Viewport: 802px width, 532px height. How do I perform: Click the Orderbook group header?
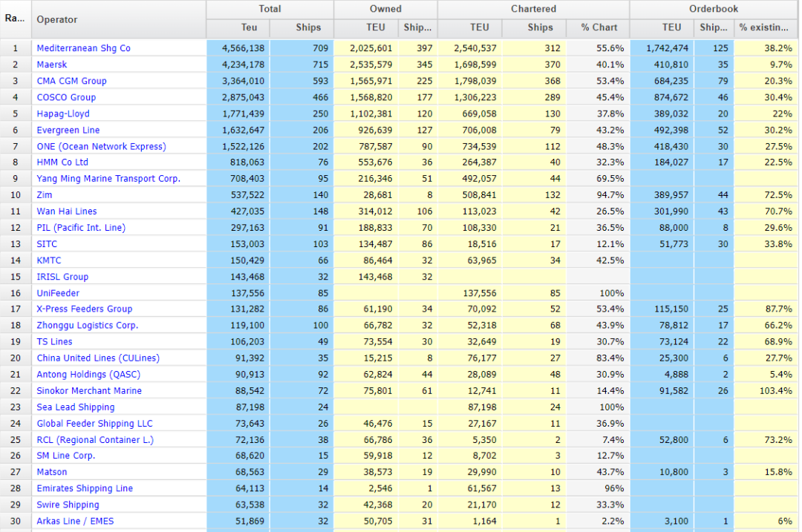click(713, 9)
